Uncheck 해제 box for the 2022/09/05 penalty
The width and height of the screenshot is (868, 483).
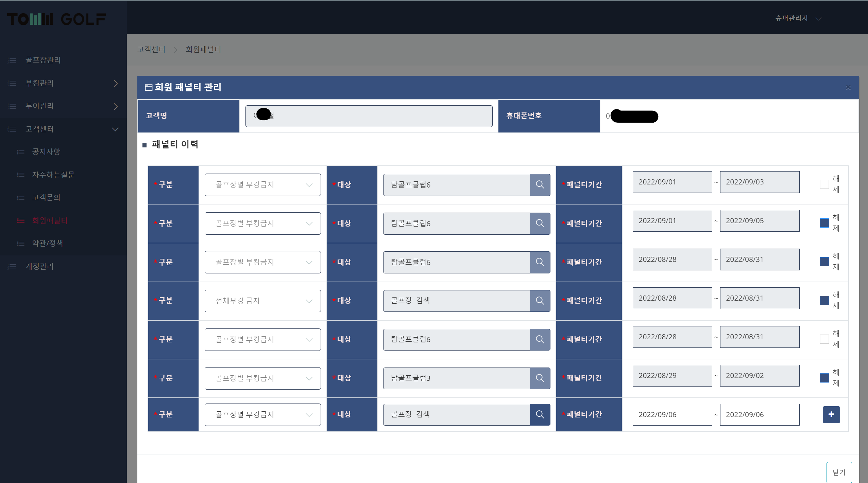pyautogui.click(x=824, y=223)
